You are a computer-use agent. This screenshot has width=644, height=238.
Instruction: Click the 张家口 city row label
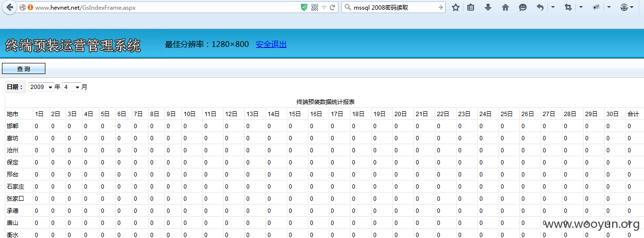pos(15,199)
